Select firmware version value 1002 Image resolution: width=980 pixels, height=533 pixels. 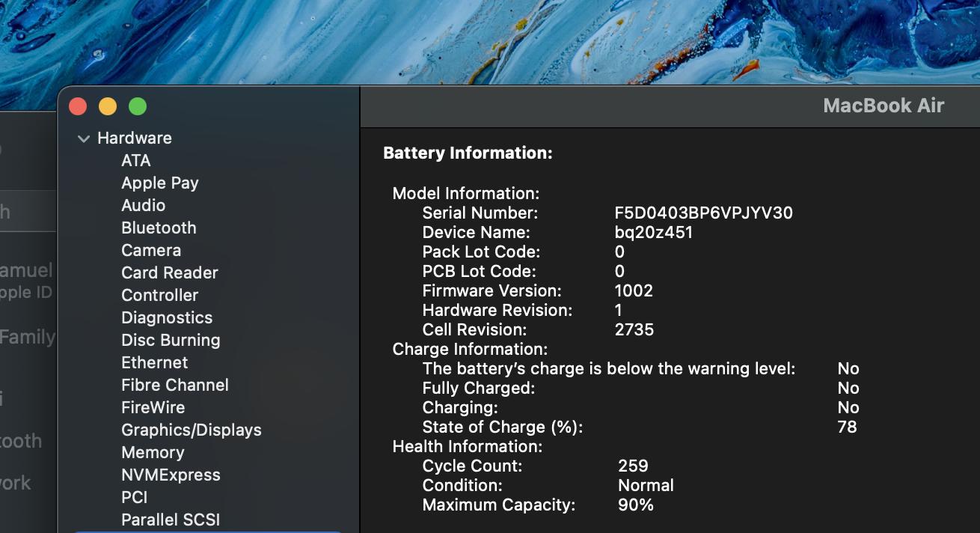tap(634, 290)
